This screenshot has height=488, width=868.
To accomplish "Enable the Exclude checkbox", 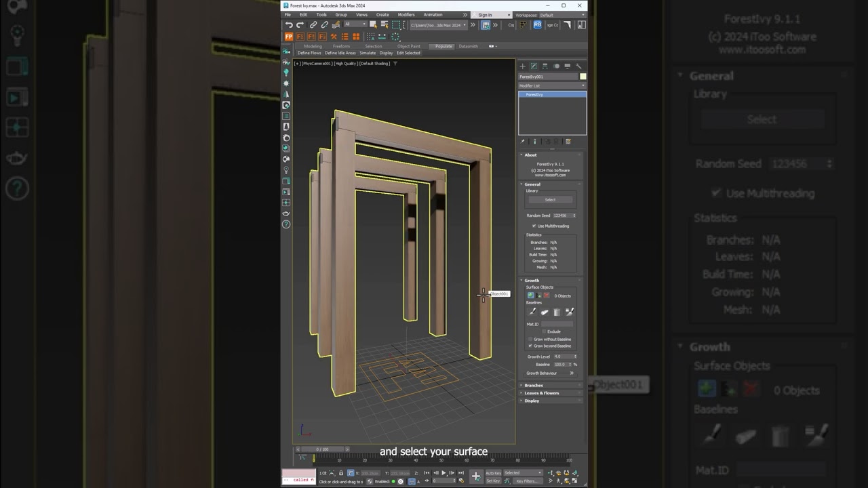I will click(543, 331).
